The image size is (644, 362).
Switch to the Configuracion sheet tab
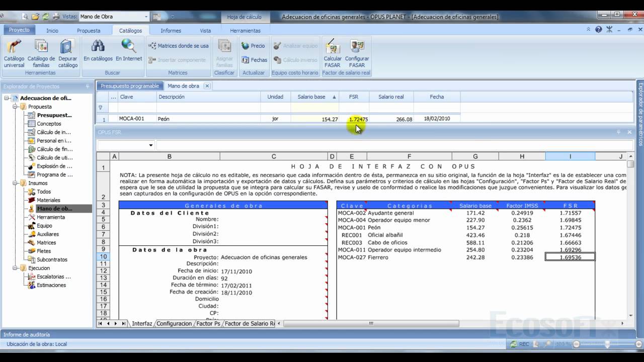pos(174,324)
